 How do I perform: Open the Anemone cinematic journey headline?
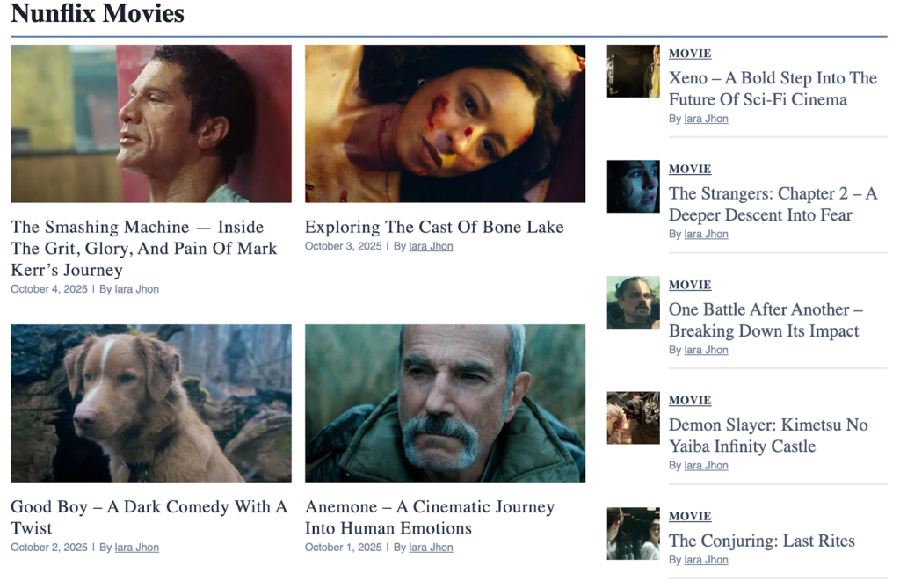430,517
